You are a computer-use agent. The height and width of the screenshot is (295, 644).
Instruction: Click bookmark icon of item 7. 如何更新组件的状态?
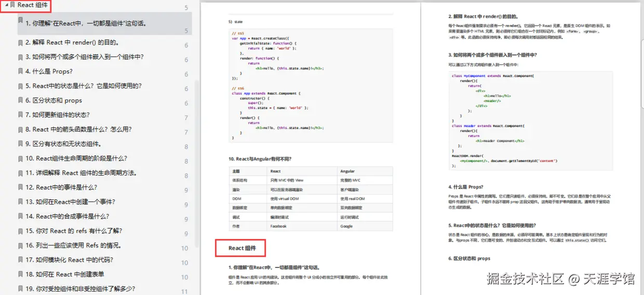coord(20,115)
